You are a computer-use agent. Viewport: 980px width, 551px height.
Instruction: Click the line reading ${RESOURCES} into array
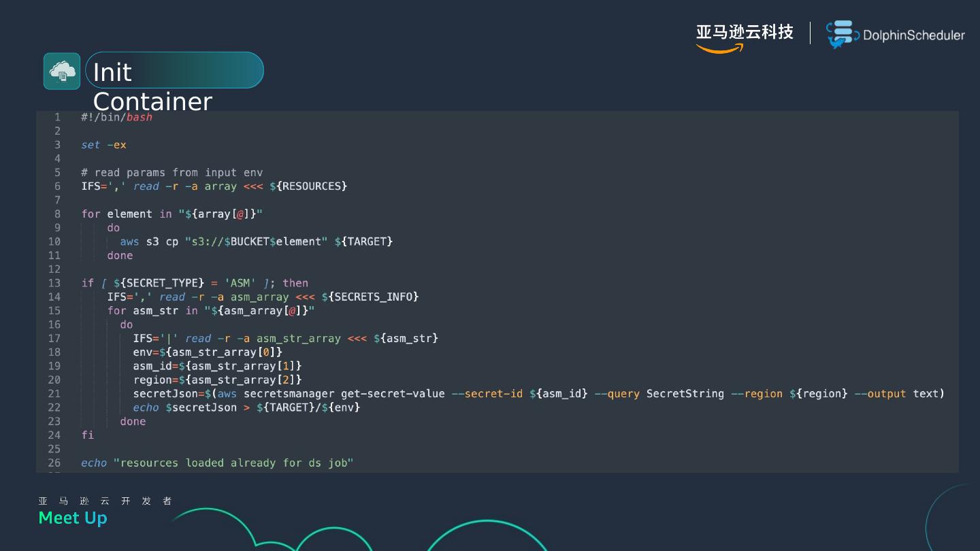(214, 186)
